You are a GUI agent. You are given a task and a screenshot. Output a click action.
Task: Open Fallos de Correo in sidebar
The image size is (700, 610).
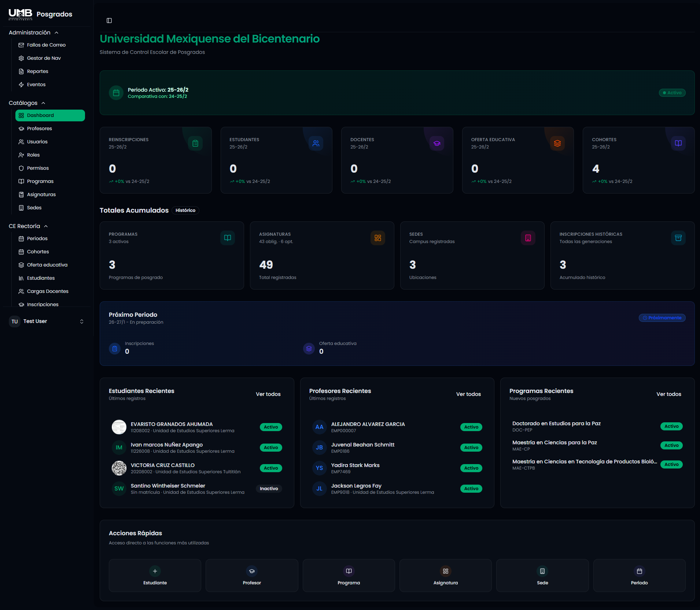[50, 45]
